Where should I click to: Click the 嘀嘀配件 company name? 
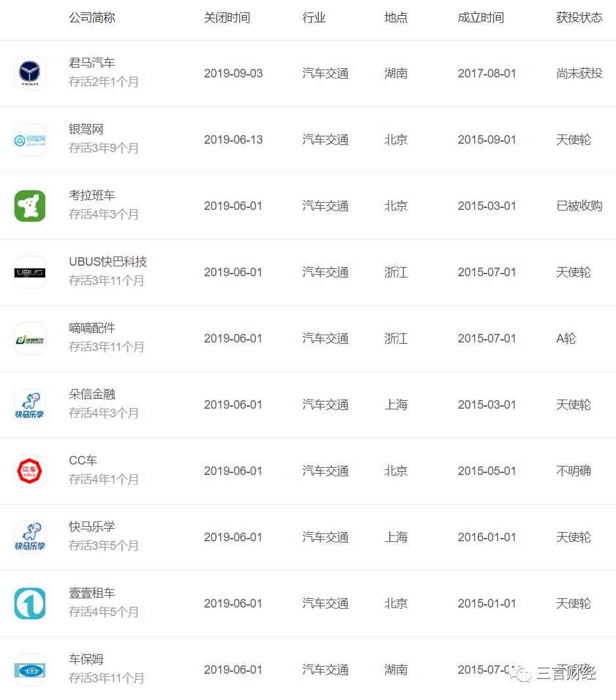pos(92,328)
